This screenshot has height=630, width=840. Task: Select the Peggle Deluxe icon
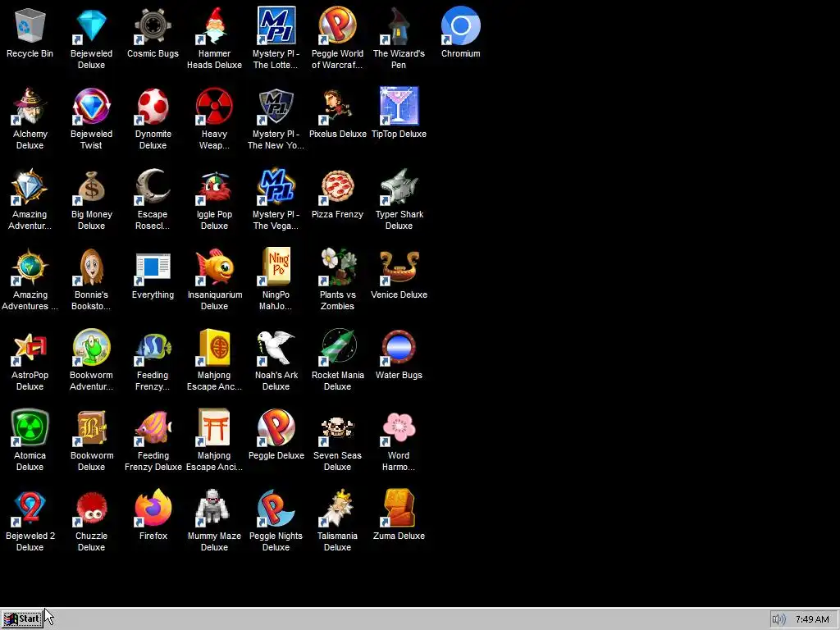pyautogui.click(x=276, y=427)
